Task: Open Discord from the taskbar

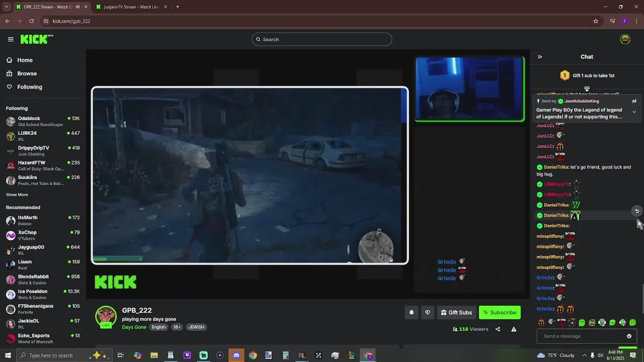Action: [236, 355]
